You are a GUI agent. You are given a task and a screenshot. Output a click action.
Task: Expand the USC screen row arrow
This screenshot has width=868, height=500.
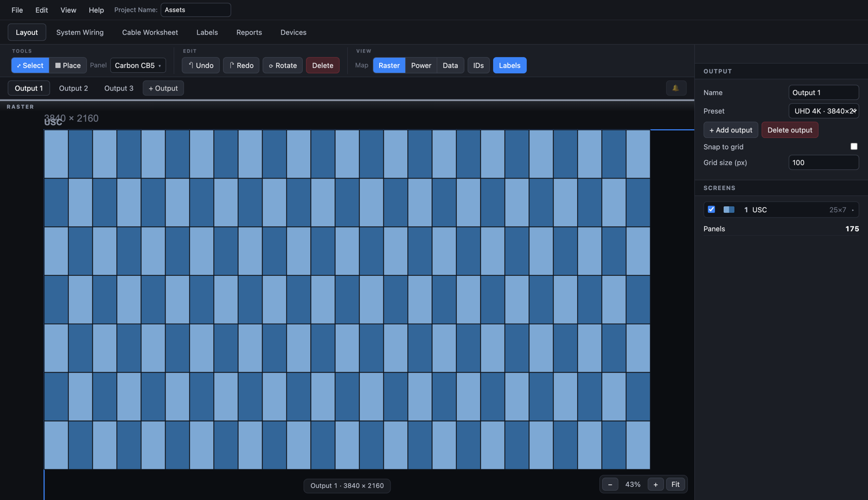pyautogui.click(x=853, y=210)
